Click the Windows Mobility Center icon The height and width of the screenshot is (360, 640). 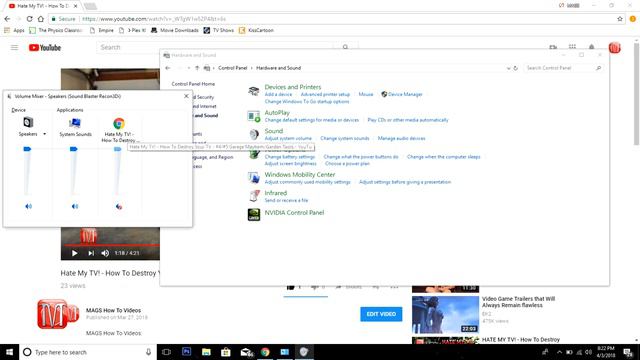coord(253,178)
